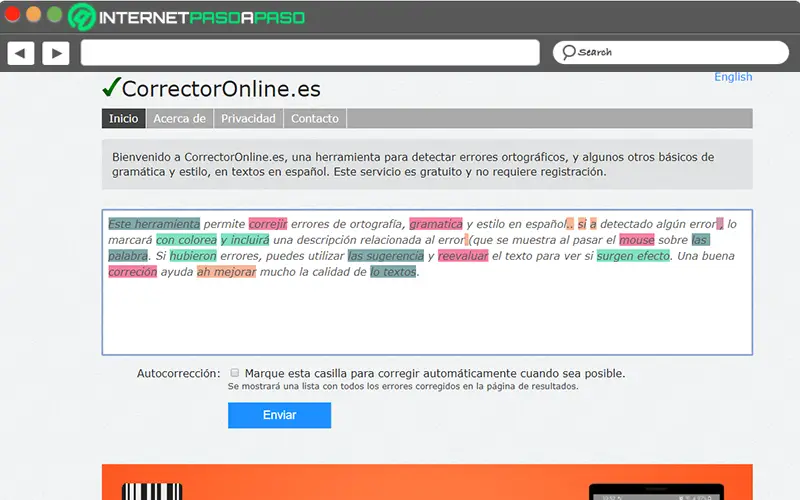Click the green checkmark CorrectorOnline logo
Image resolution: width=800 pixels, height=500 pixels.
[x=111, y=87]
